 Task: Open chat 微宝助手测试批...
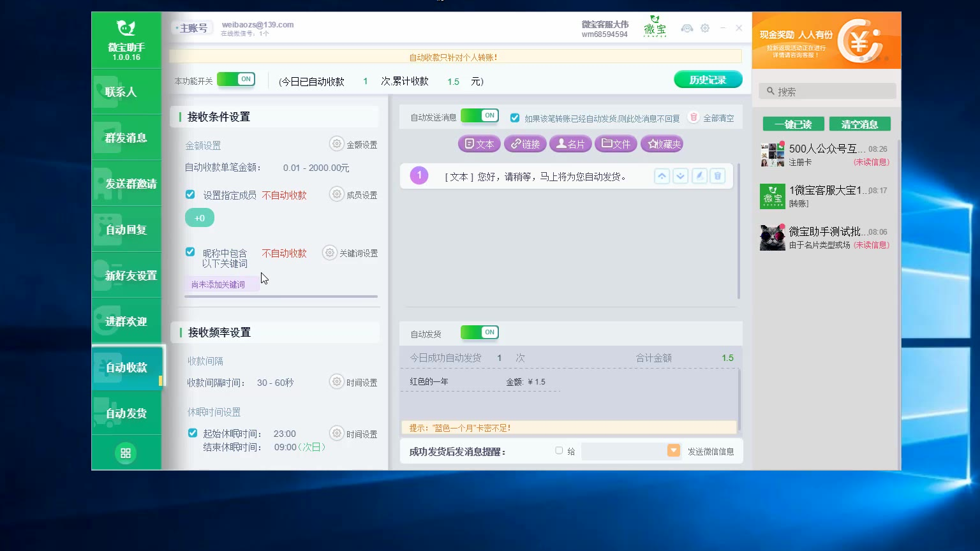pos(826,238)
